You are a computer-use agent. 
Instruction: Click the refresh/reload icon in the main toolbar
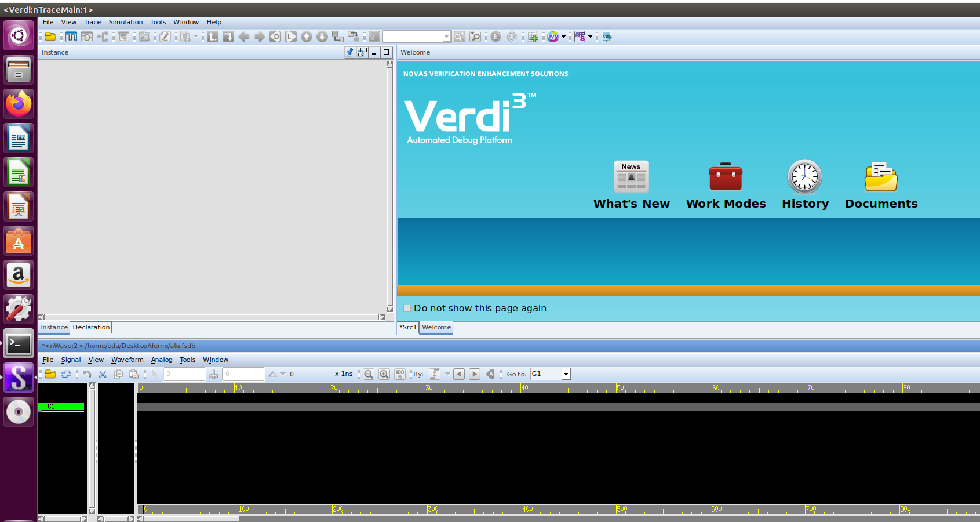(511, 36)
